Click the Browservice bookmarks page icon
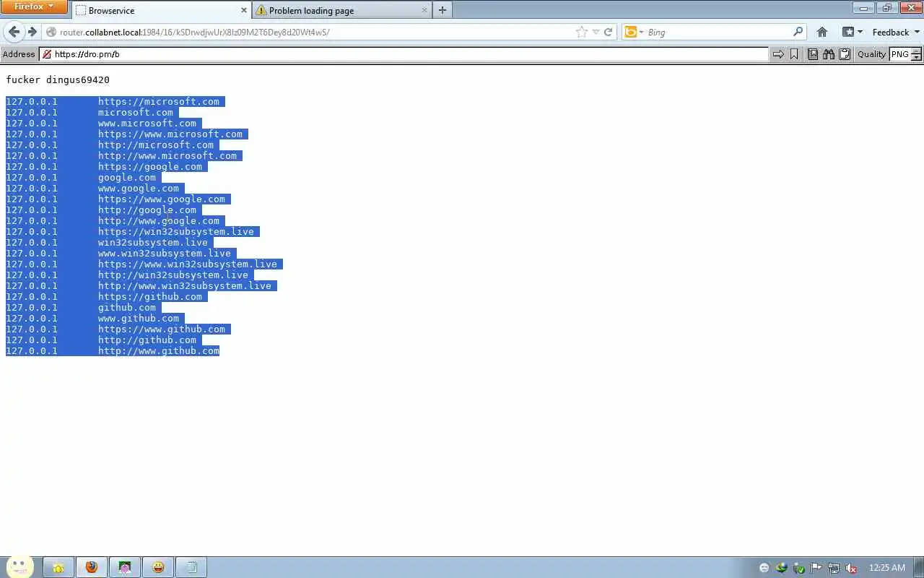Viewport: 924px width, 578px height. [813, 54]
